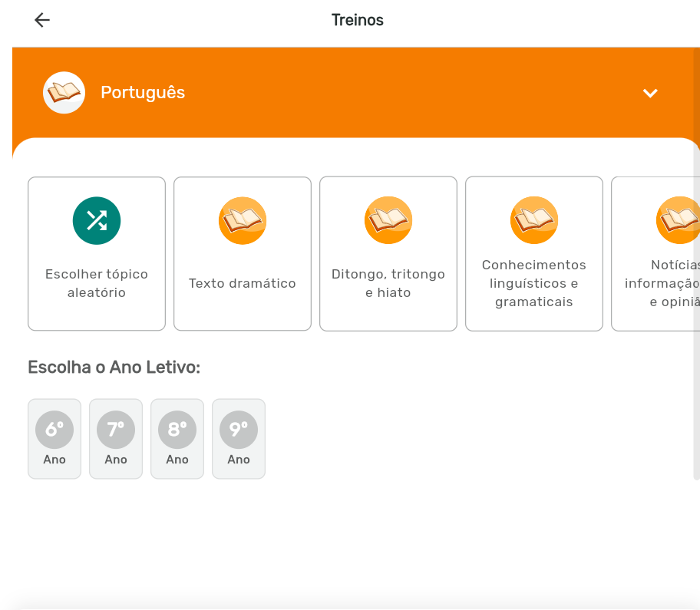Click the 6º circle badge
This screenshot has width=700, height=610.
[54, 430]
